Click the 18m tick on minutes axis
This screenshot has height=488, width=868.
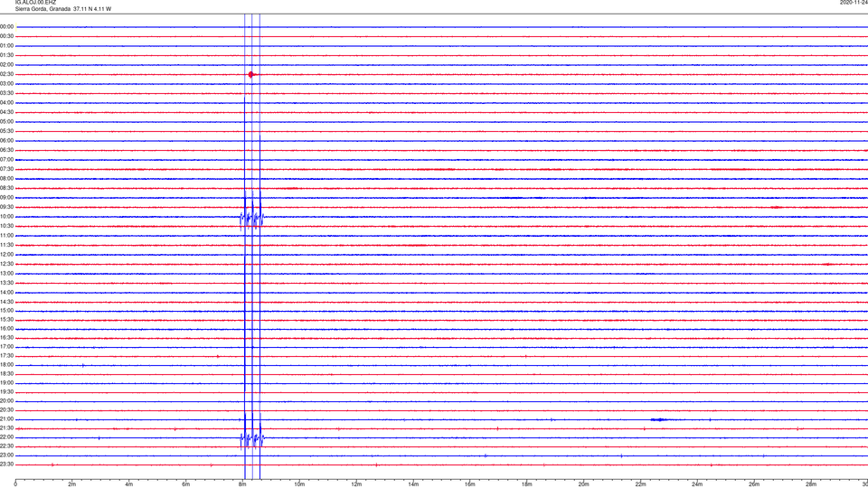(527, 484)
